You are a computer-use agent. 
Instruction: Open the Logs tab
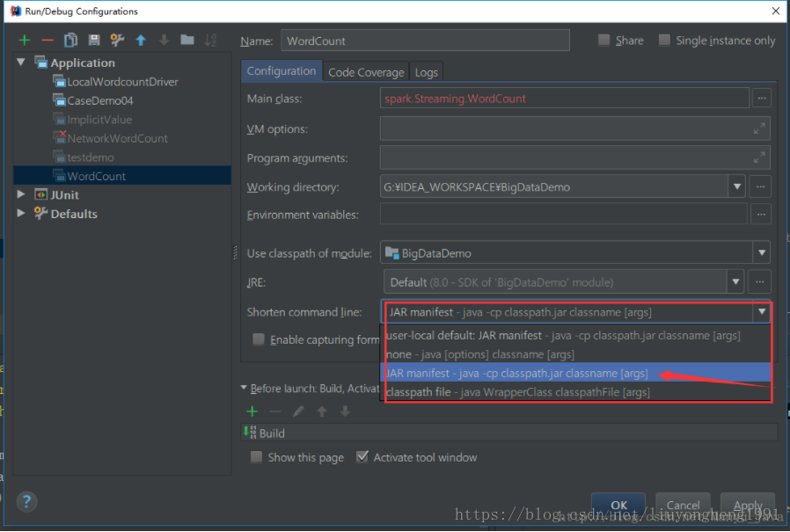tap(427, 72)
